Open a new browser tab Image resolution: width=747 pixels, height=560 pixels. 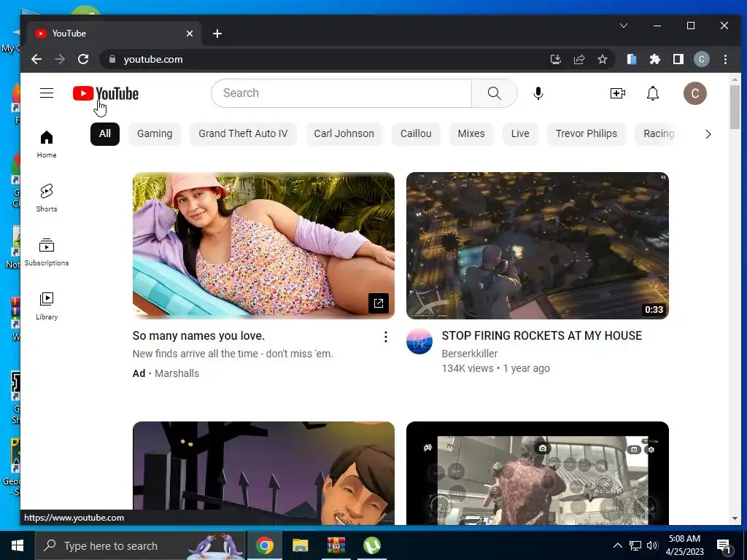tap(217, 34)
